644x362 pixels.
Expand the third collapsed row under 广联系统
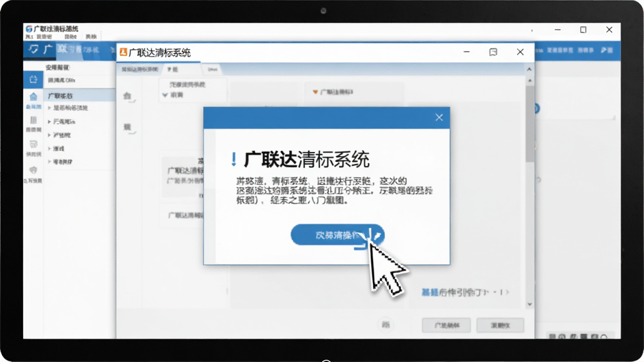pos(49,135)
